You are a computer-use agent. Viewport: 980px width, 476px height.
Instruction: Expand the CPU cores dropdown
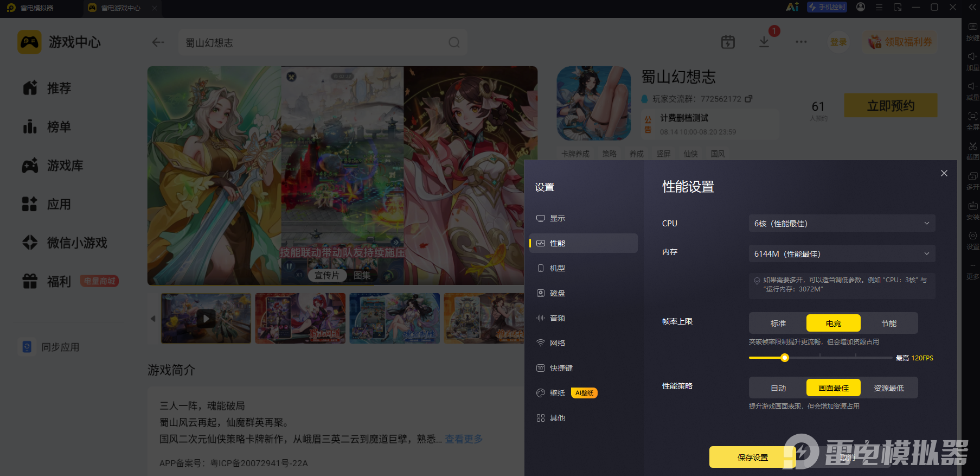coord(842,224)
